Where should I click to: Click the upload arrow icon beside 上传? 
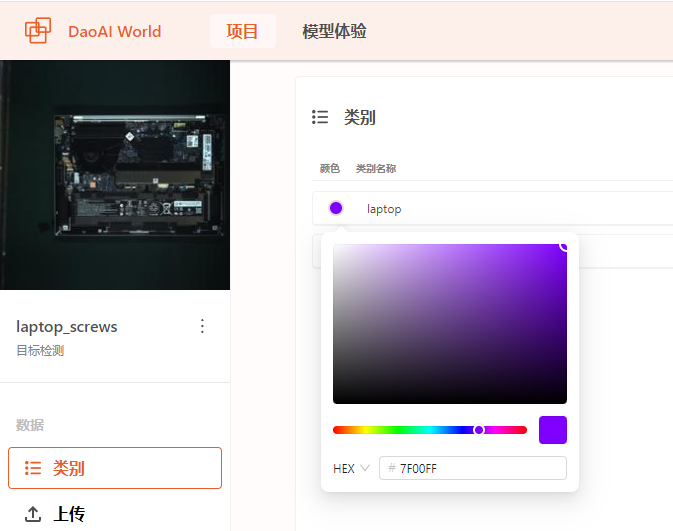(x=33, y=514)
